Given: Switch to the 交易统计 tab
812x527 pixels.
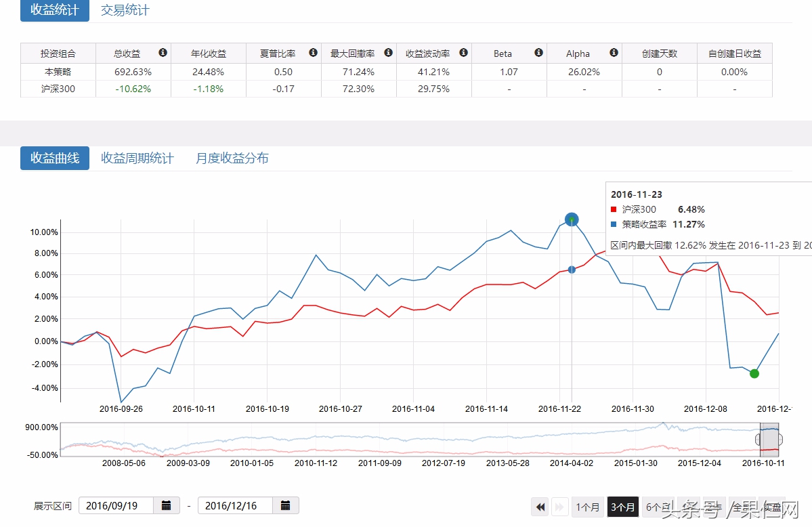Looking at the screenshot, I should pyautogui.click(x=125, y=10).
